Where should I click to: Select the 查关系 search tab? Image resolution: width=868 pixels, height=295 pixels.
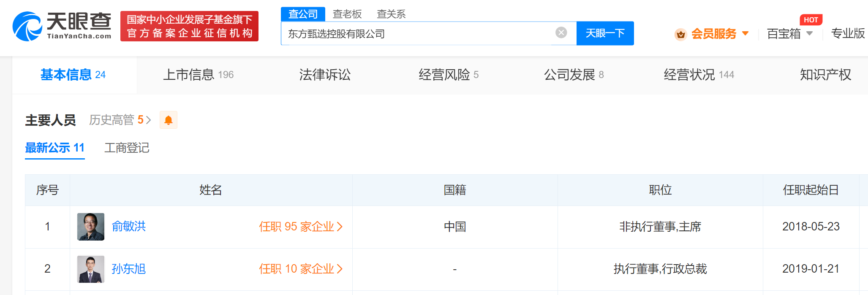391,14
